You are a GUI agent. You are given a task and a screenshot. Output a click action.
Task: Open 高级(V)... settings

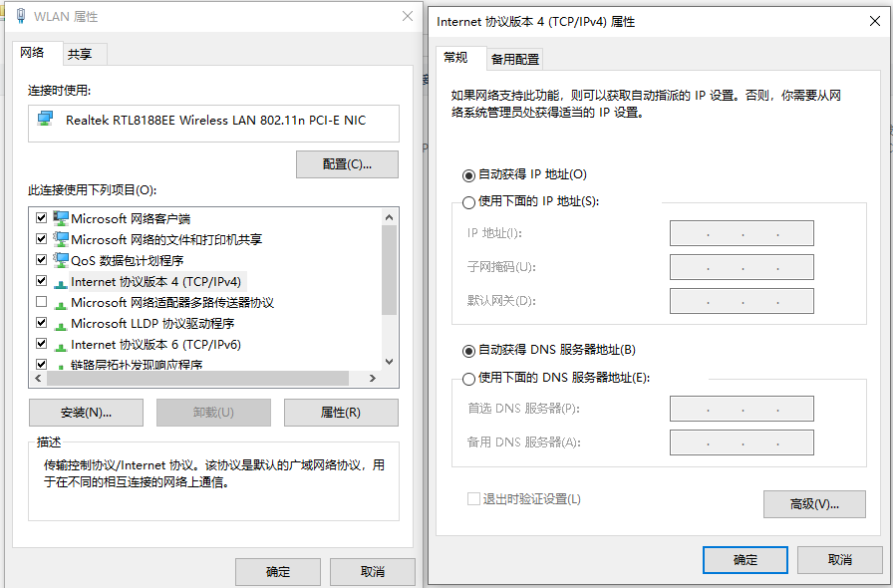click(814, 504)
